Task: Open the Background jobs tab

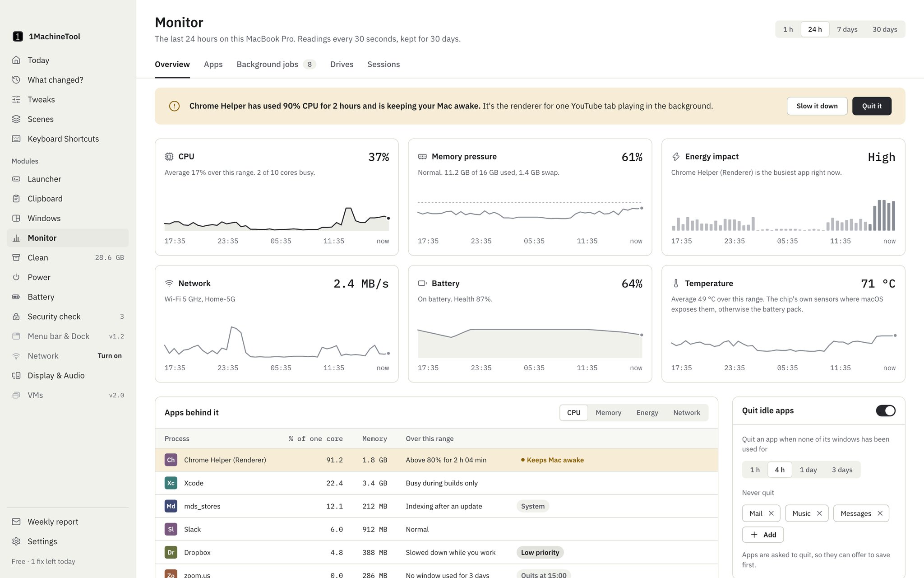Action: point(276,65)
